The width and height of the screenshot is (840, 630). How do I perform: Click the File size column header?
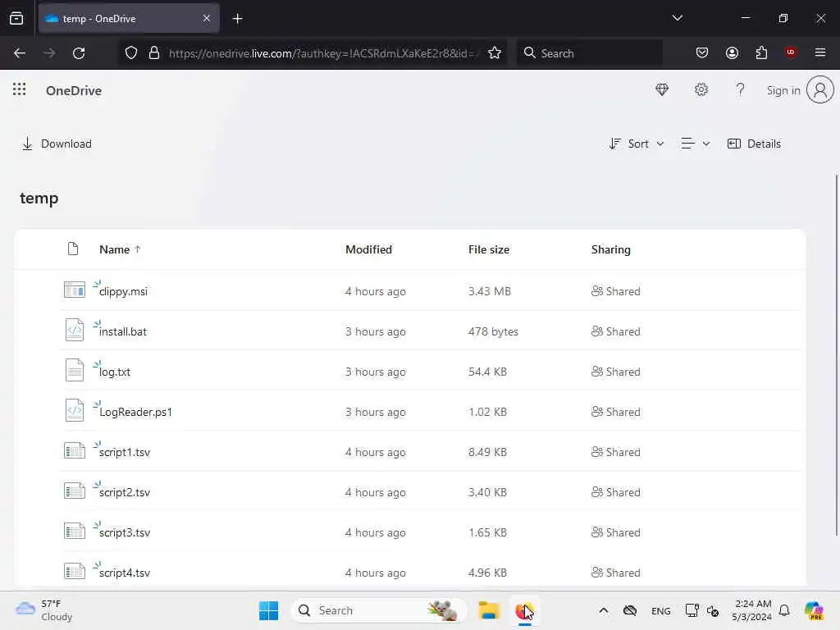pos(489,249)
